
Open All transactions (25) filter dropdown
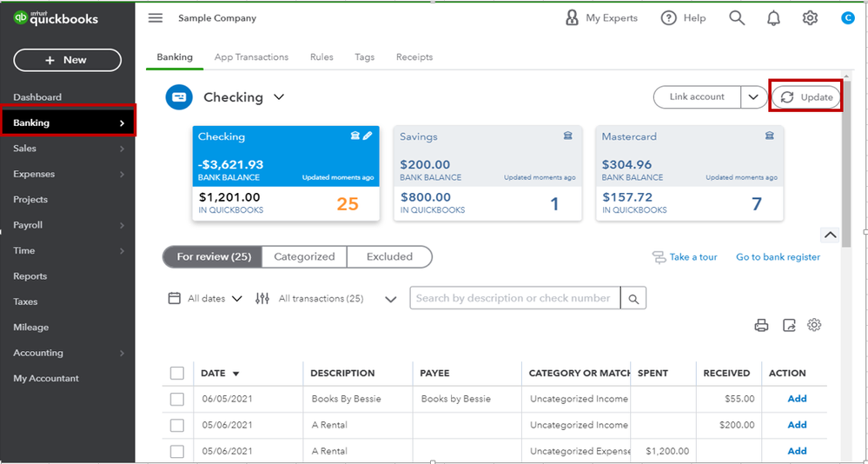[391, 300]
